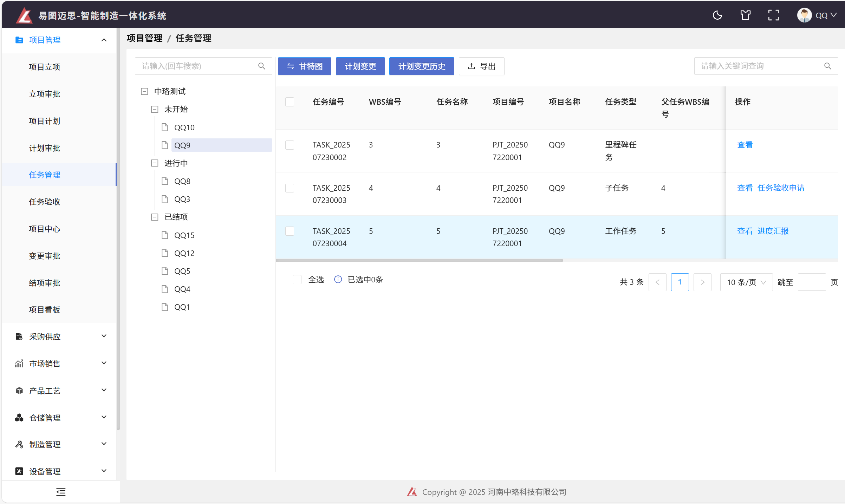Select QQ8 in the project tree
This screenshot has height=504, width=845.
[x=182, y=181]
